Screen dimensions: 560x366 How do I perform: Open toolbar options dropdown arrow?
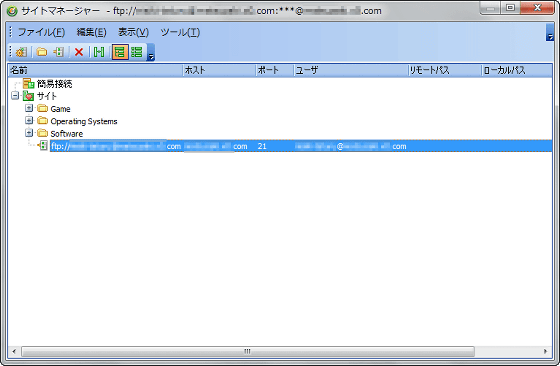coord(151,52)
